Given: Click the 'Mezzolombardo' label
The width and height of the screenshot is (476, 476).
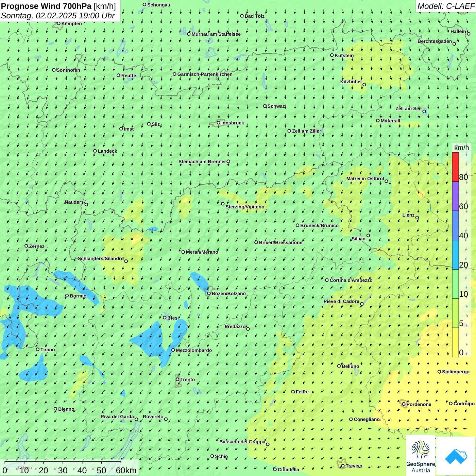Looking at the screenshot, I should pos(194,350).
